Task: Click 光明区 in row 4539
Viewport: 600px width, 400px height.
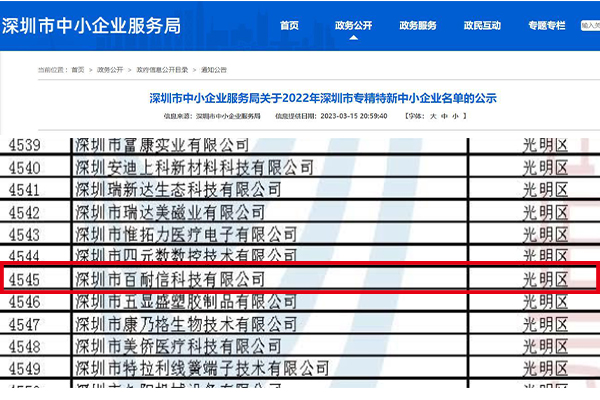Action: pos(545,145)
